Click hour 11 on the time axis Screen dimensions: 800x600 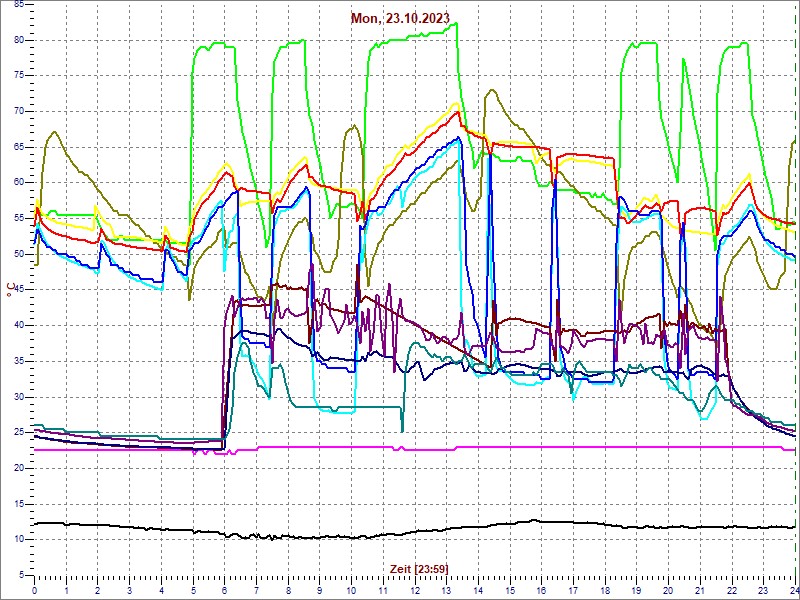(x=383, y=590)
